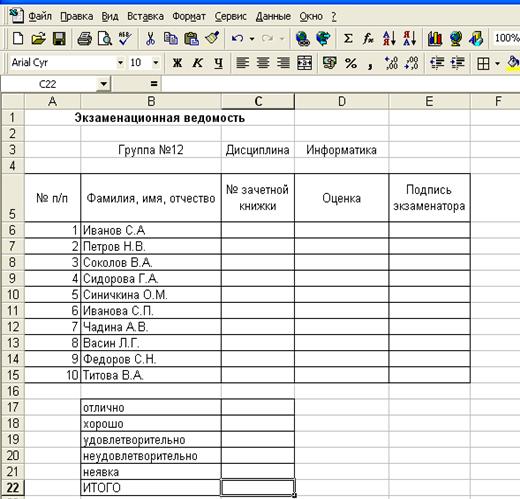Expand the font name Arial Cyr dropdown

click(120, 63)
